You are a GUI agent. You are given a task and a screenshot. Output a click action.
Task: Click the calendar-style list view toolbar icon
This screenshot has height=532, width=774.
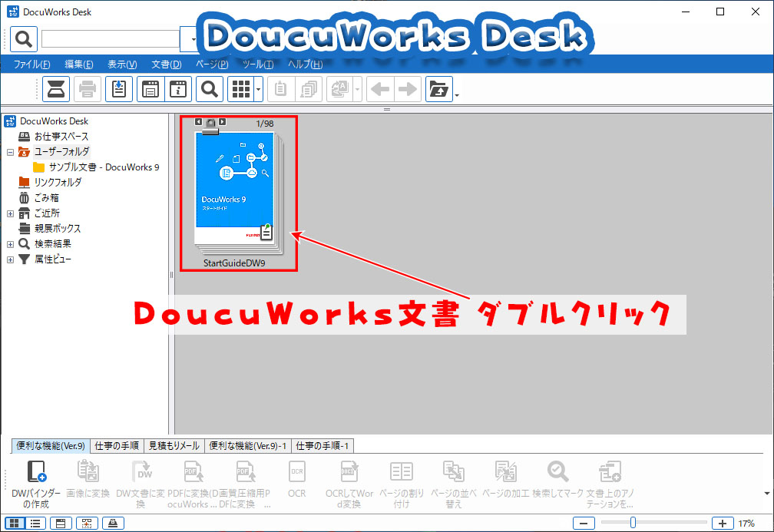(150, 89)
